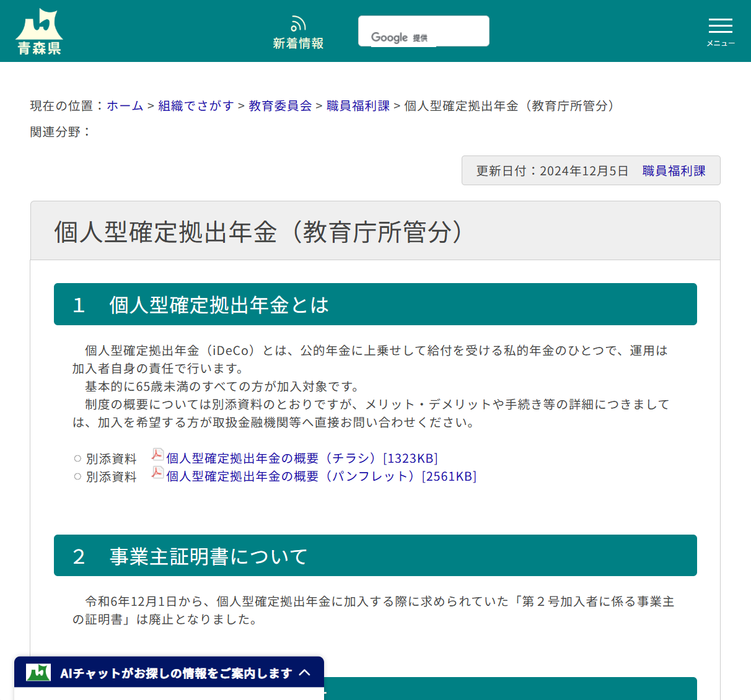This screenshot has height=700, width=751.
Task: Download the 個人型確定拠出年金の概要（チラシ）PDF
Action: point(301,458)
